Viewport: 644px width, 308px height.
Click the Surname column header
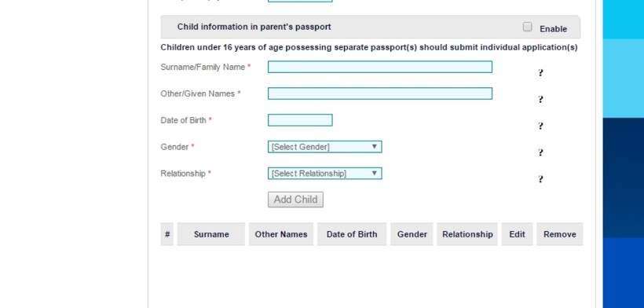point(211,234)
